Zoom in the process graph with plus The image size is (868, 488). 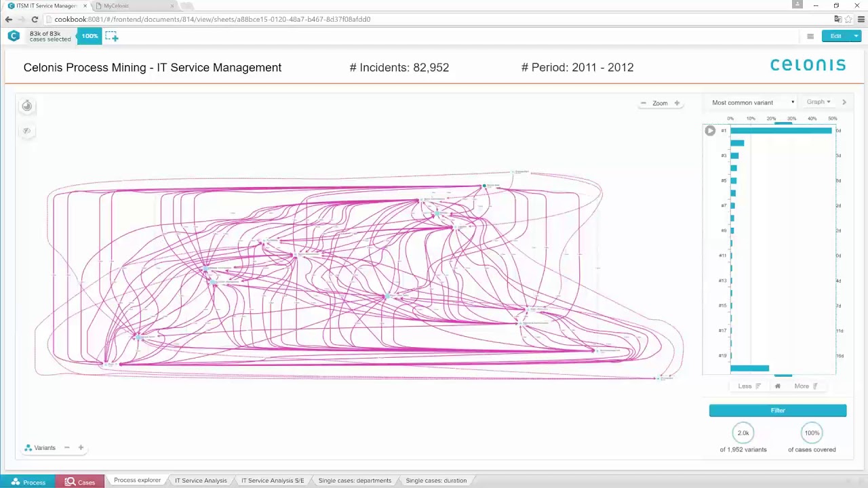tap(677, 103)
